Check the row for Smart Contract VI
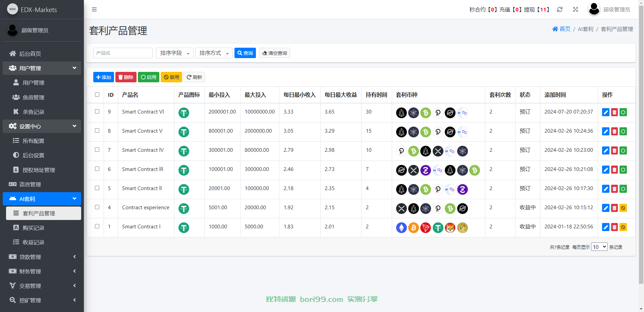 coord(97,111)
